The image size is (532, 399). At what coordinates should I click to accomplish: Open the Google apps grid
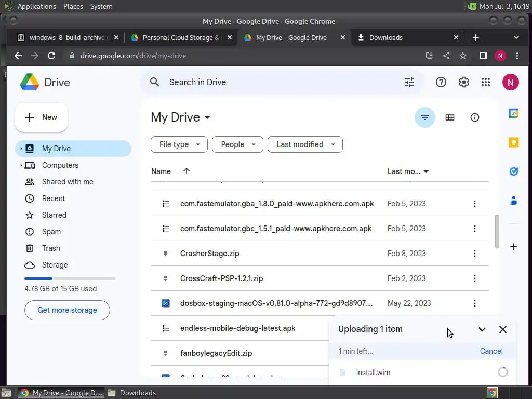tap(486, 82)
